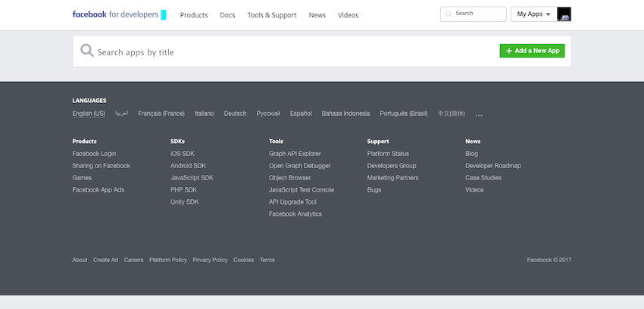644x309 pixels.
Task: Open the Marketing Partners link
Action: pyautogui.click(x=392, y=178)
